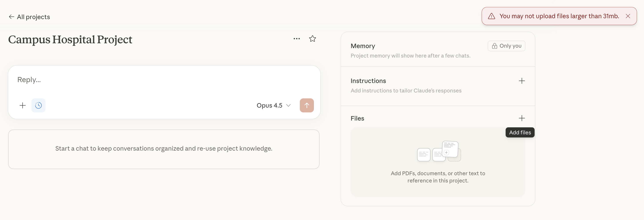Click the documents illustration in Files area
Screen dimensions: 644x220
click(439, 151)
